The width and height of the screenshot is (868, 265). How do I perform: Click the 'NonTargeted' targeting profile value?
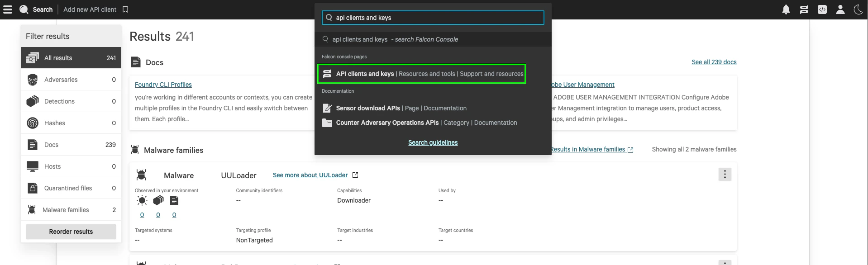click(x=254, y=240)
